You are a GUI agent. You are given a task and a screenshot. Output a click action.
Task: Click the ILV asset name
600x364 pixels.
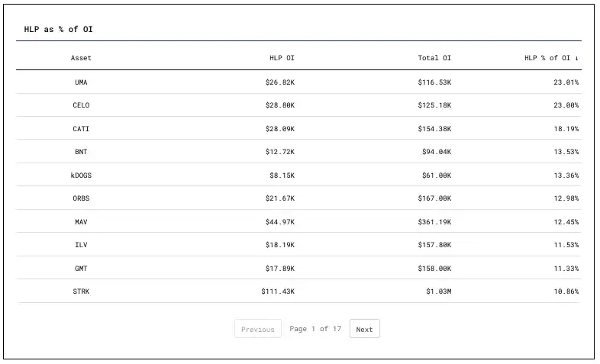pyautogui.click(x=81, y=245)
